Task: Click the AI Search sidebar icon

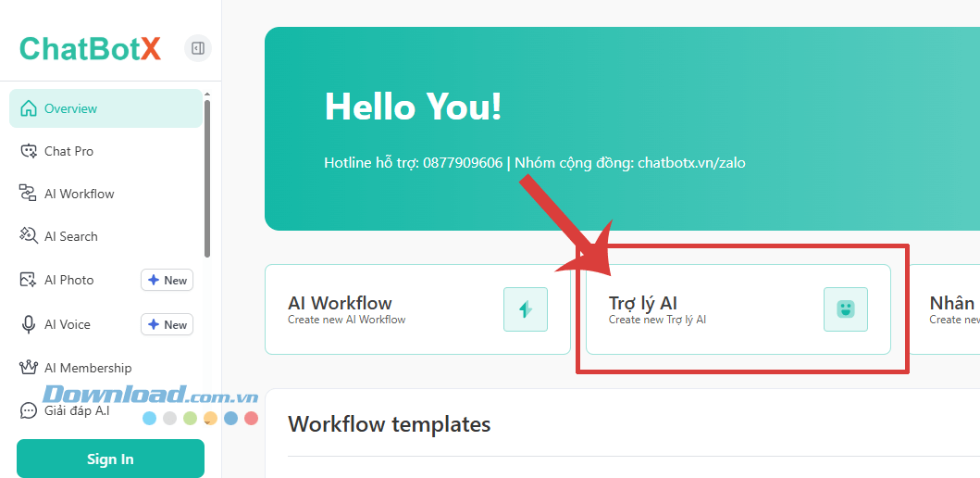Action: pyautogui.click(x=29, y=236)
